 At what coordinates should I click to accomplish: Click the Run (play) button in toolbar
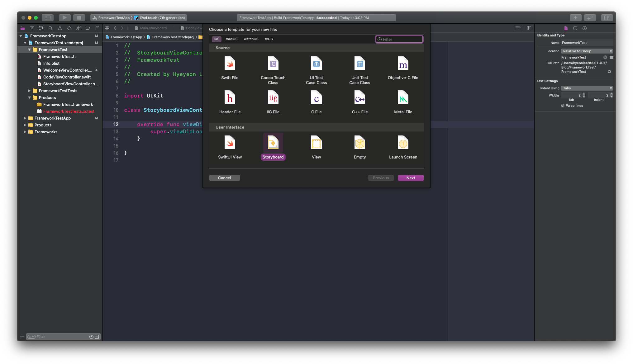[64, 18]
